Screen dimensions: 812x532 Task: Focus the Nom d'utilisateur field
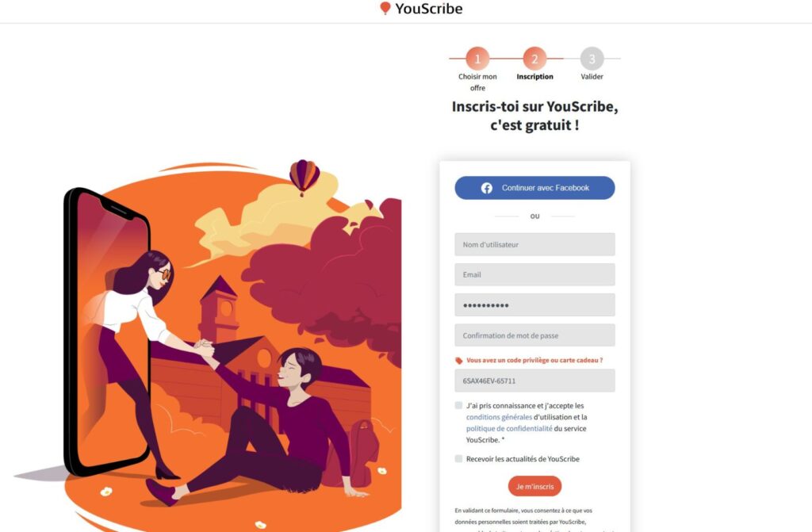pyautogui.click(x=535, y=244)
